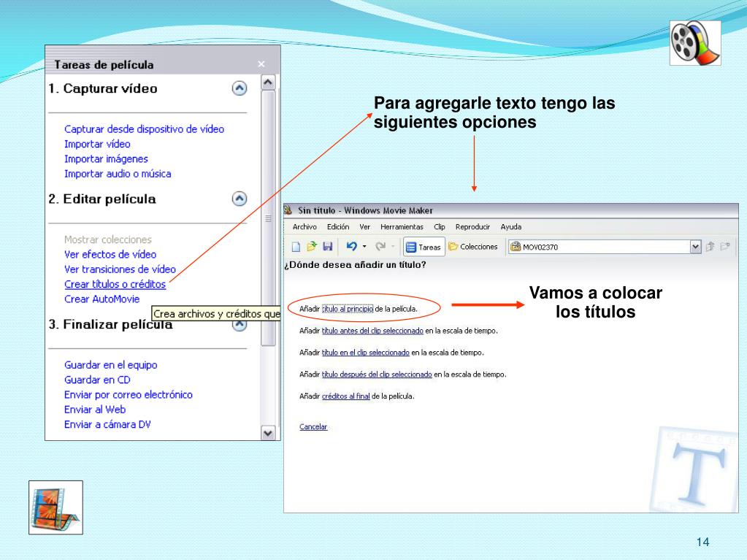Click the task pane scrollbar thumb

pyautogui.click(x=268, y=218)
